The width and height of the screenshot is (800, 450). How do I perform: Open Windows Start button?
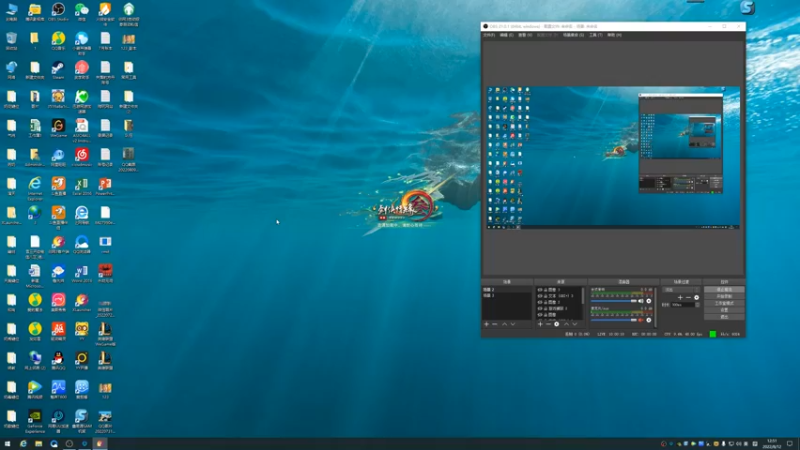[x=7, y=444]
